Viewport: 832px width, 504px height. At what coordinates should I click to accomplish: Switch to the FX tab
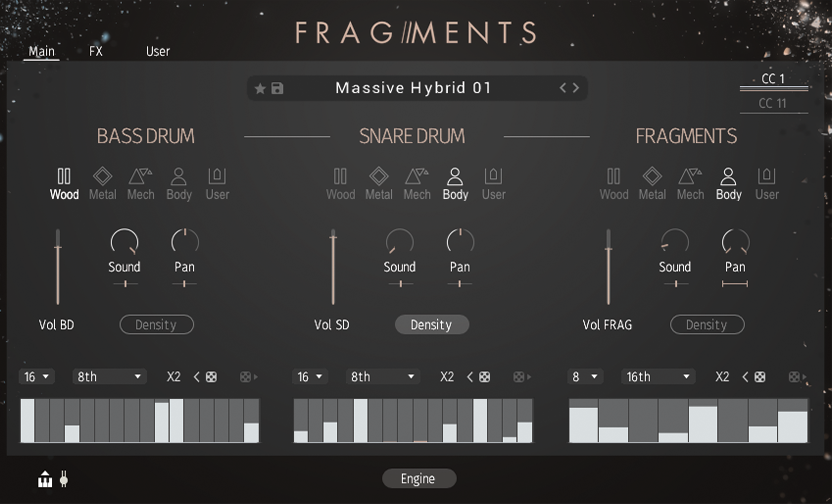[x=96, y=51]
